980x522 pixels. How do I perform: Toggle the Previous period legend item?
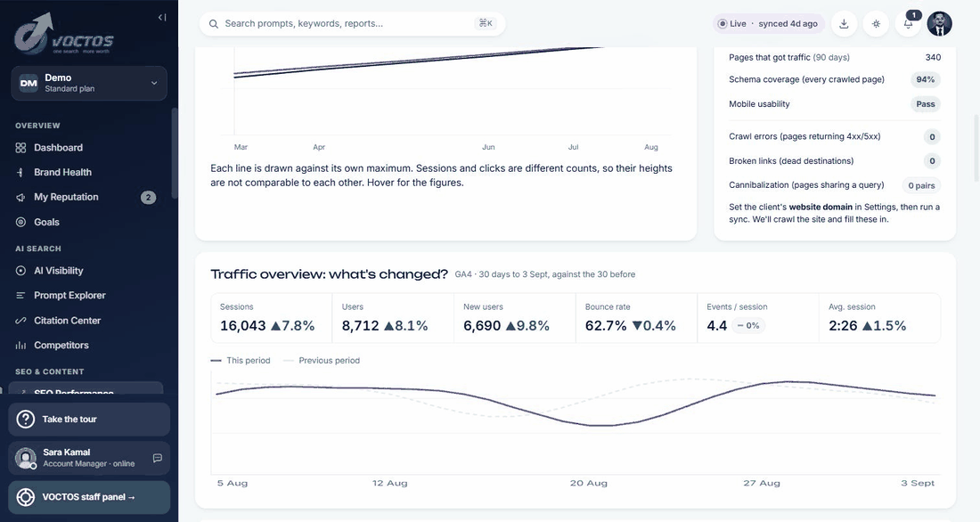322,361
